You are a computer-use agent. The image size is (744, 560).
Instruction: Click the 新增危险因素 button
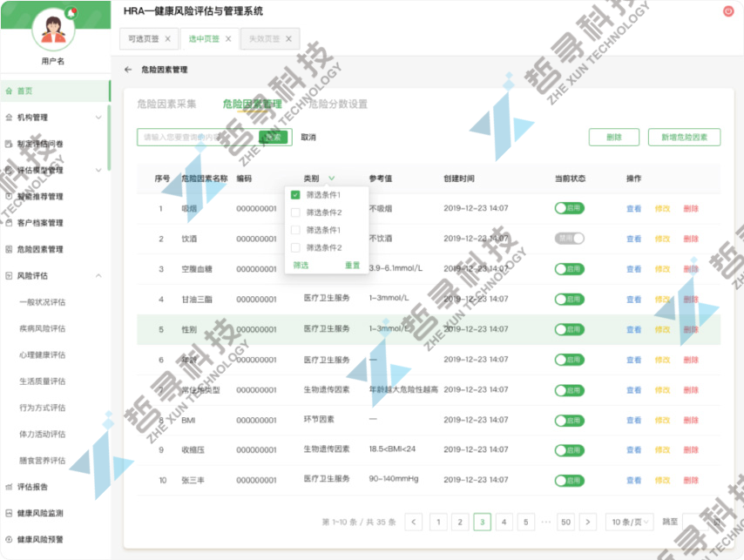click(x=684, y=137)
